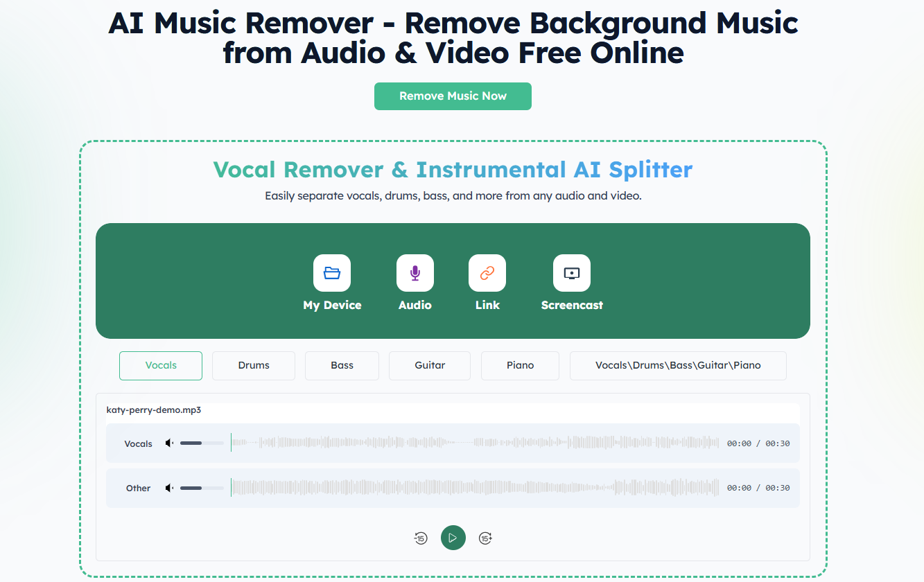Select the Audio recording microphone icon
924x582 pixels.
[x=415, y=273]
